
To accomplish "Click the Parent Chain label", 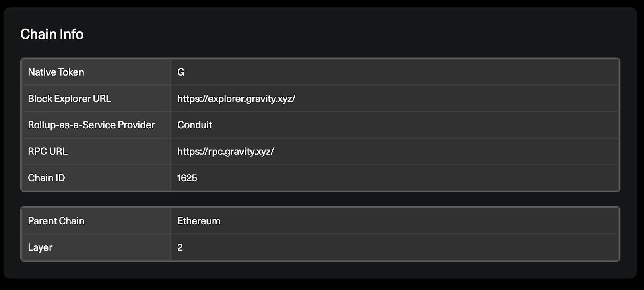I will [56, 221].
